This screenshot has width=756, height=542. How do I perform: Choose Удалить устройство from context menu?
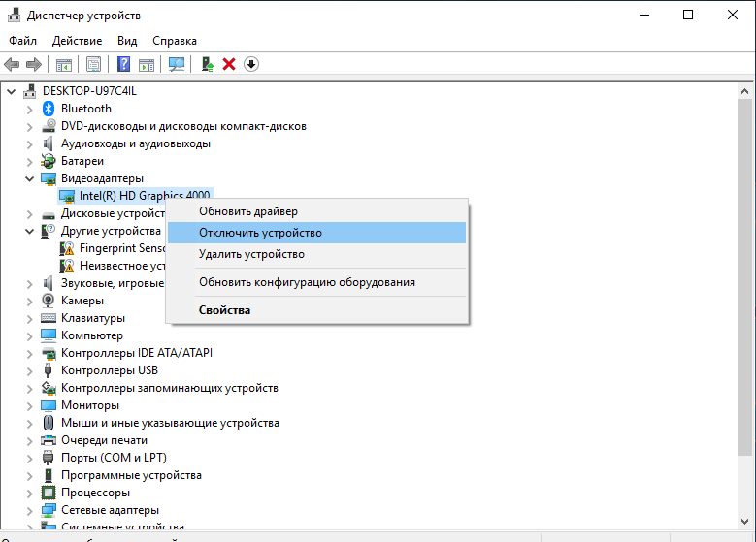point(316,254)
